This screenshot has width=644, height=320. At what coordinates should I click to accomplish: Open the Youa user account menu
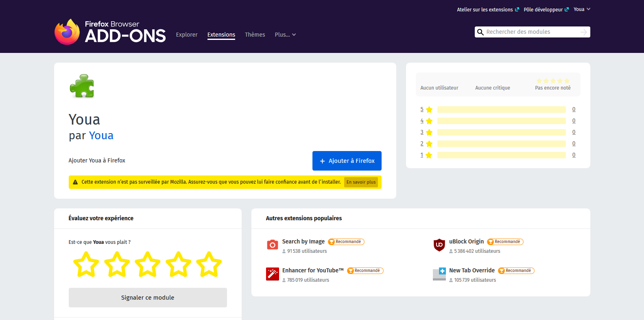582,9
